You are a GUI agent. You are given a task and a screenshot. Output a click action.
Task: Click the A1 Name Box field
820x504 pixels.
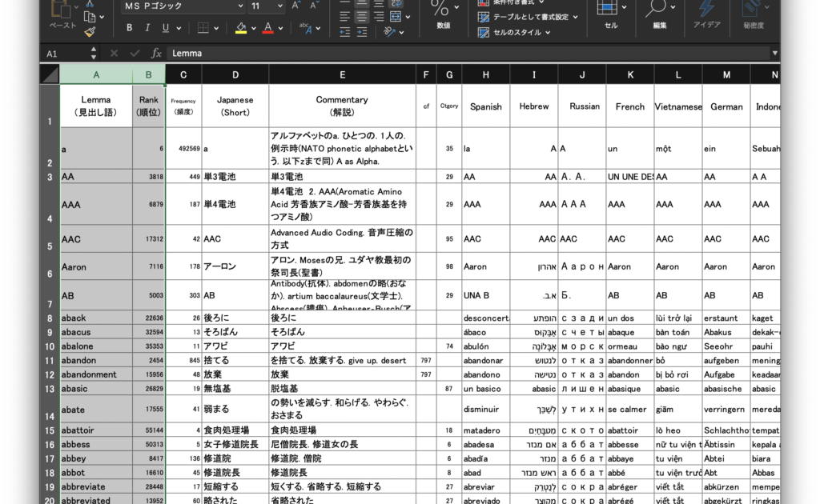(x=65, y=54)
